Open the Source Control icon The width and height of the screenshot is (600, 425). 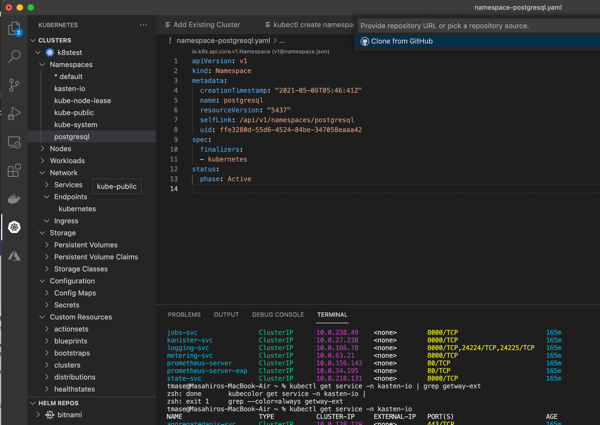[x=14, y=85]
